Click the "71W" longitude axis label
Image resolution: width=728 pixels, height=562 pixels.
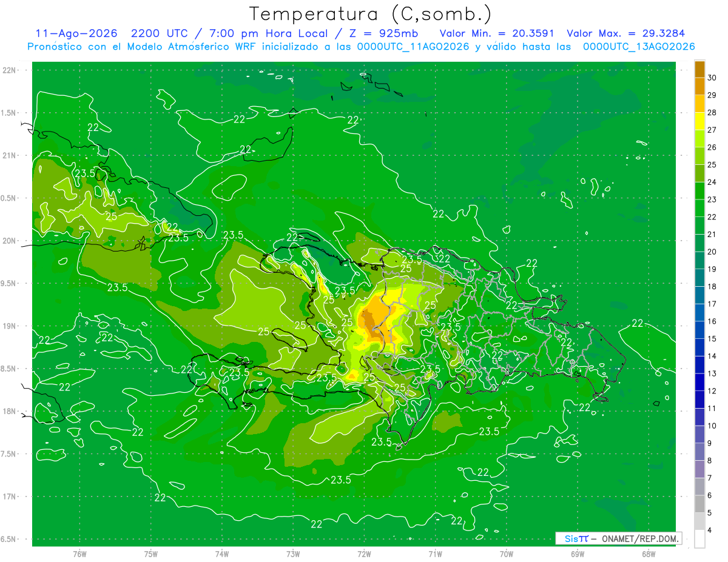[435, 554]
